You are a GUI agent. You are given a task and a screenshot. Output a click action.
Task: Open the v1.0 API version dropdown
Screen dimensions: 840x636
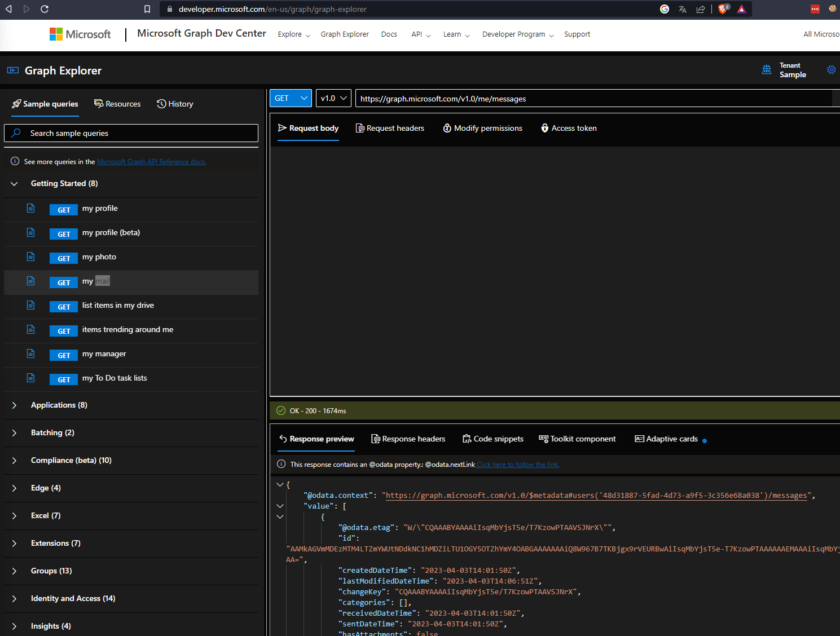point(333,98)
